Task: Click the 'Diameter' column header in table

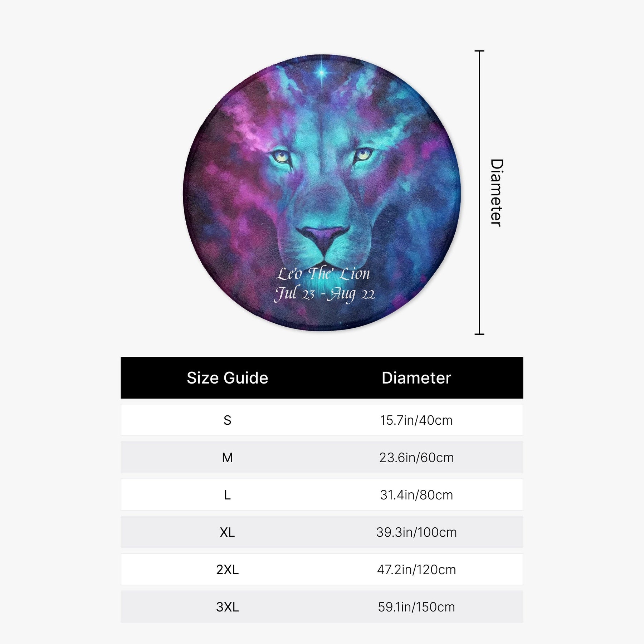Action: (x=416, y=378)
